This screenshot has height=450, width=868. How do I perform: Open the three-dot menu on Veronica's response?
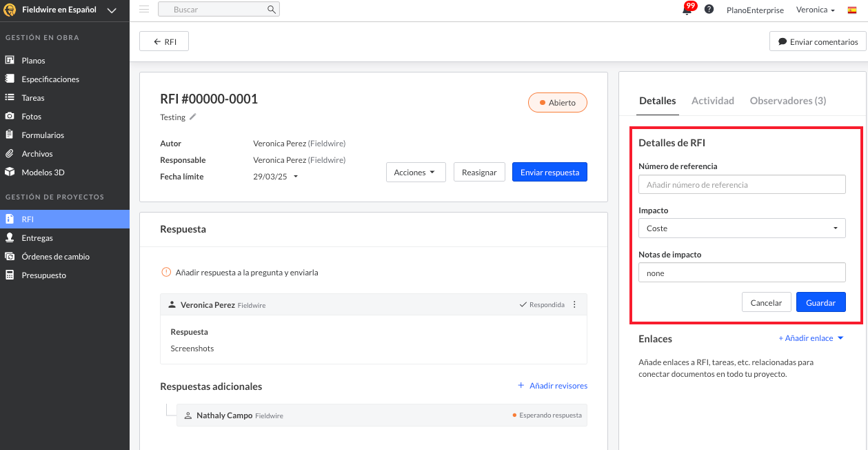pyautogui.click(x=575, y=305)
